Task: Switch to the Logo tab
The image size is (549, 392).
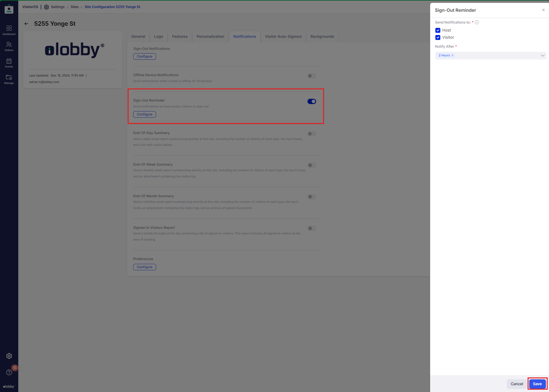Action: 159,37
